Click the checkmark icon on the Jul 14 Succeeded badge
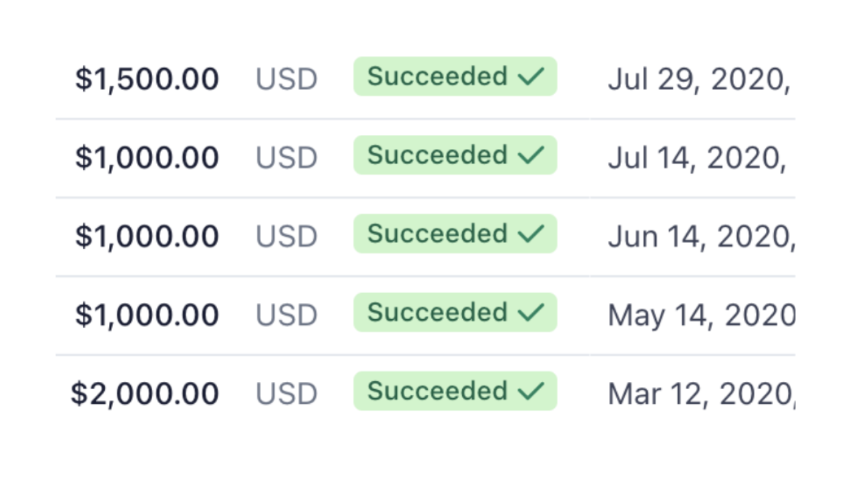This screenshot has height=478, width=868. (531, 155)
